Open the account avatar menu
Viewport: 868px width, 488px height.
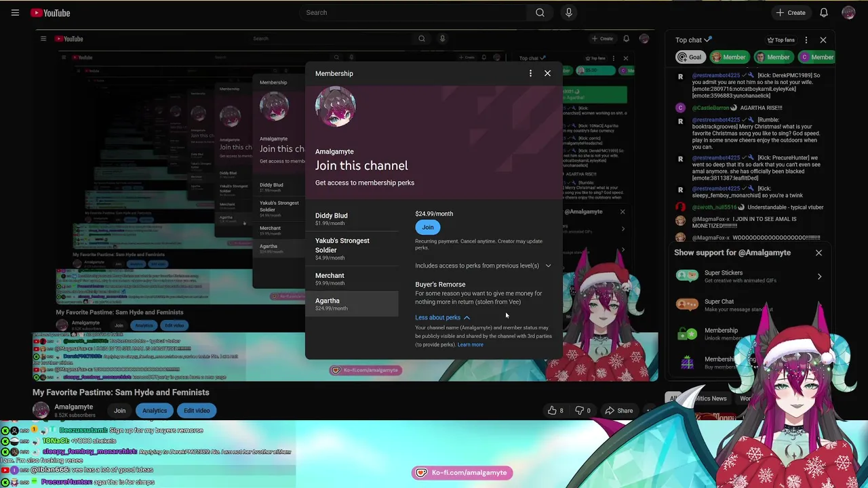pos(848,13)
